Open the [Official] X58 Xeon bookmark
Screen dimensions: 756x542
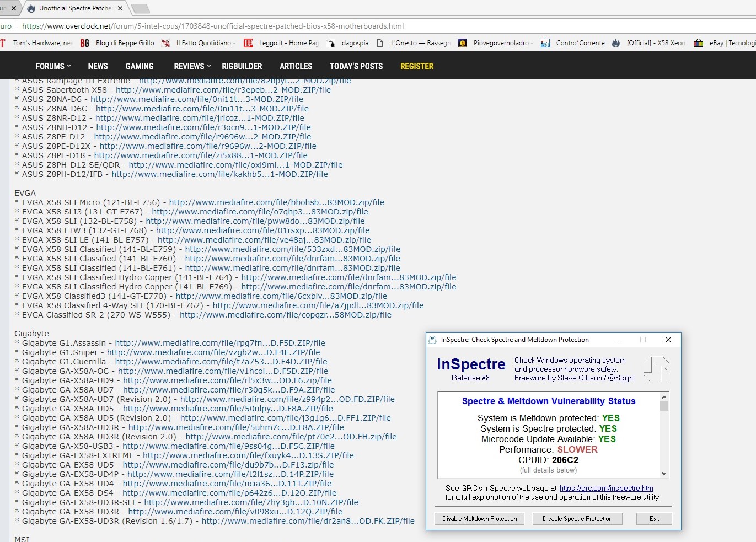[x=648, y=42]
